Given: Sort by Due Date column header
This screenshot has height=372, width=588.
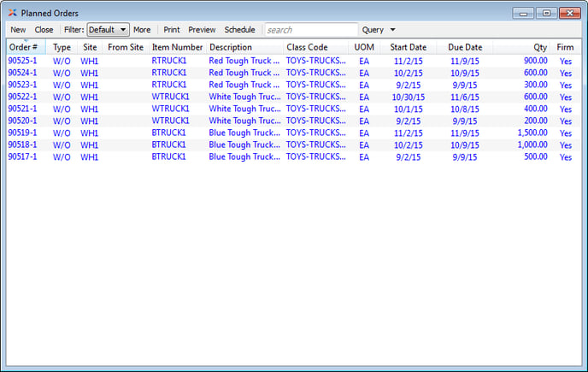Looking at the screenshot, I should (465, 47).
